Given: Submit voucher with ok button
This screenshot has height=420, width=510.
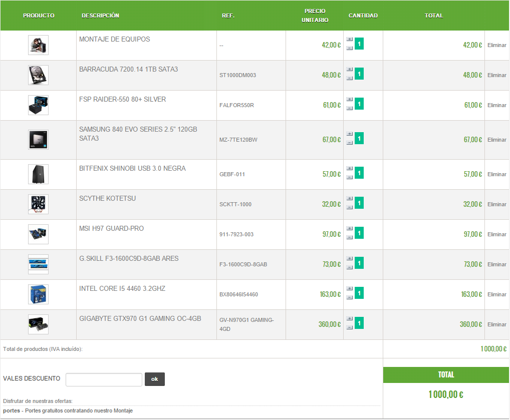Looking at the screenshot, I should (x=154, y=379).
